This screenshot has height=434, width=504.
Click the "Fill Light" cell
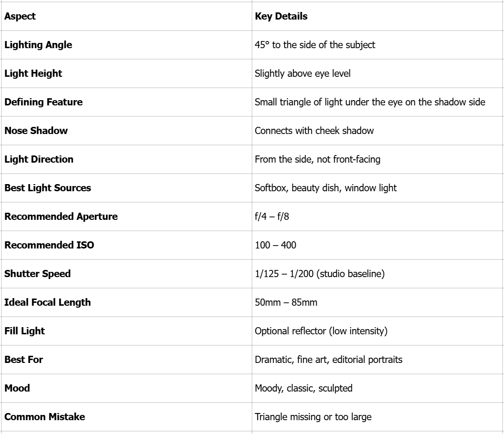(x=25, y=331)
